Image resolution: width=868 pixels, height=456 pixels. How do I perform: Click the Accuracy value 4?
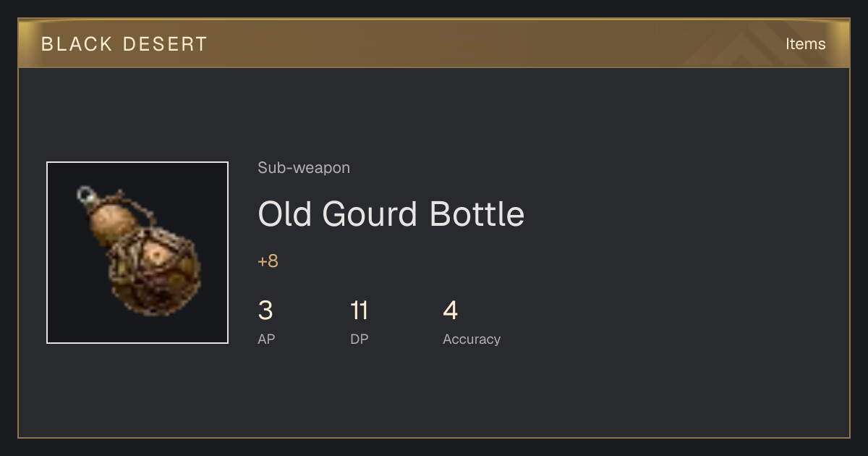[451, 311]
